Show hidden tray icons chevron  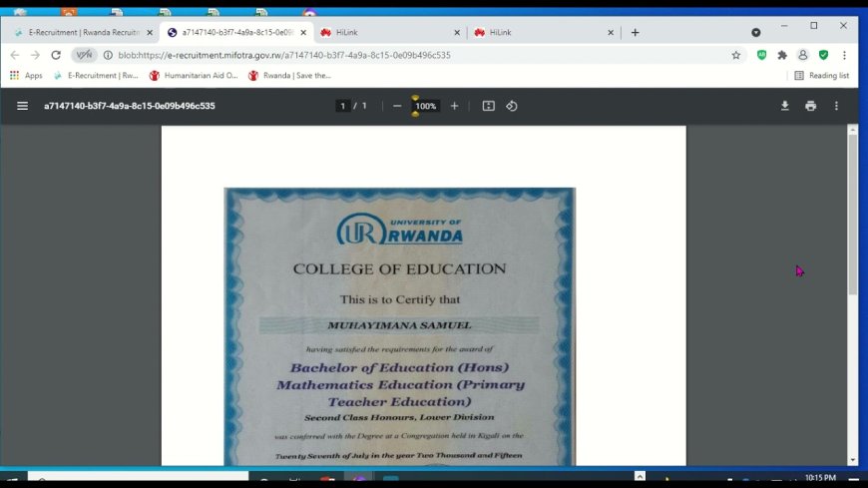click(x=640, y=476)
